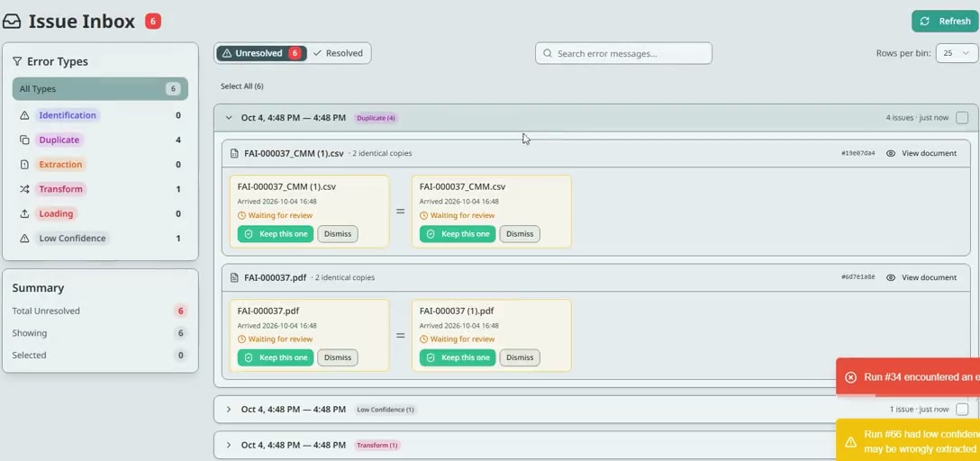The width and height of the screenshot is (980, 461).
Task: Filter by Low Confidence error type
Action: click(72, 238)
